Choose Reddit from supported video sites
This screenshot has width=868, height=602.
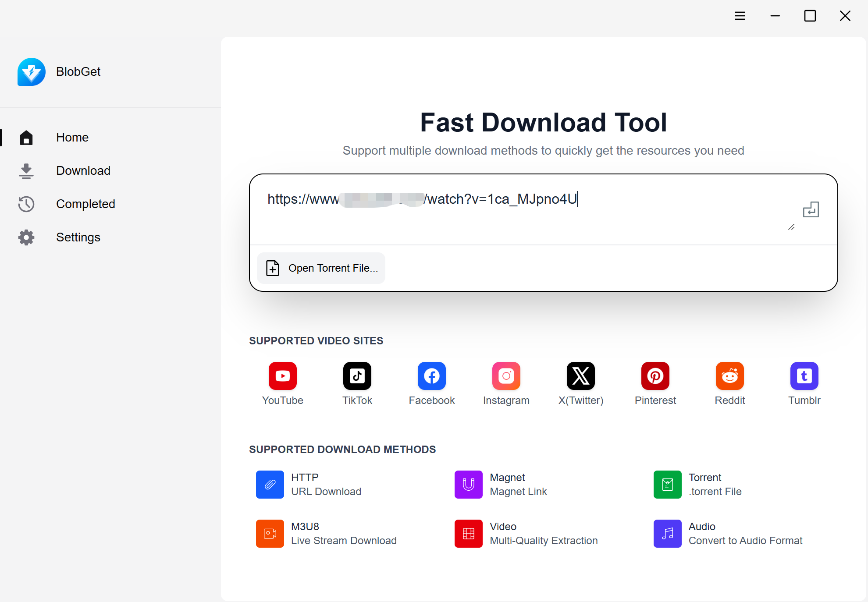(x=729, y=376)
